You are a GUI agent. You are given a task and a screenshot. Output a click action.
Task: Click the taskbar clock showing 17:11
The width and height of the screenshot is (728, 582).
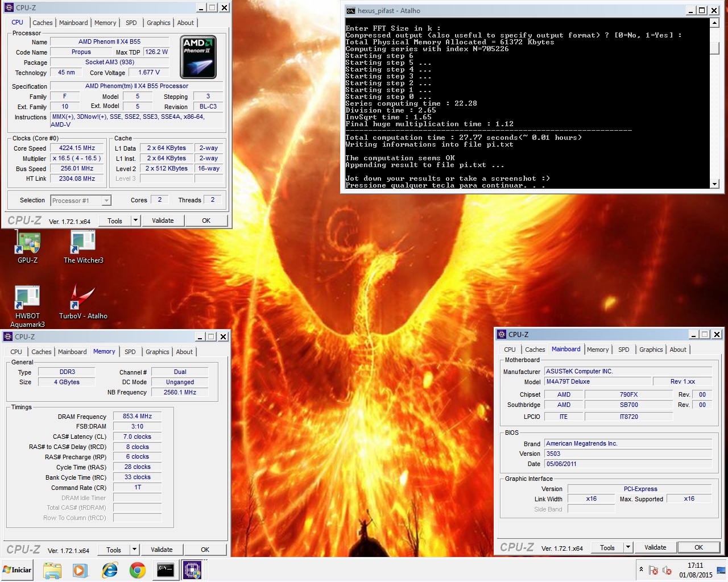[695, 570]
